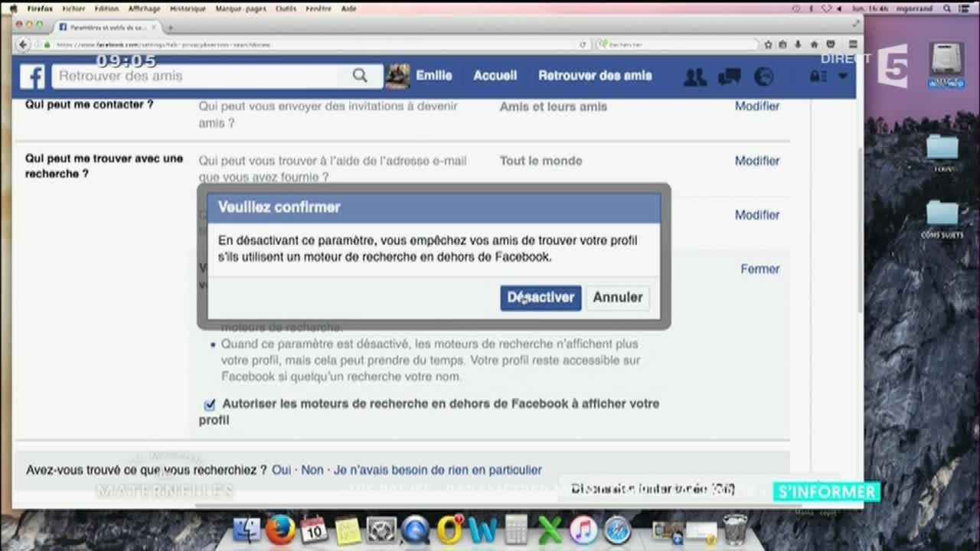Open iTunes from the Dock

[x=583, y=530]
